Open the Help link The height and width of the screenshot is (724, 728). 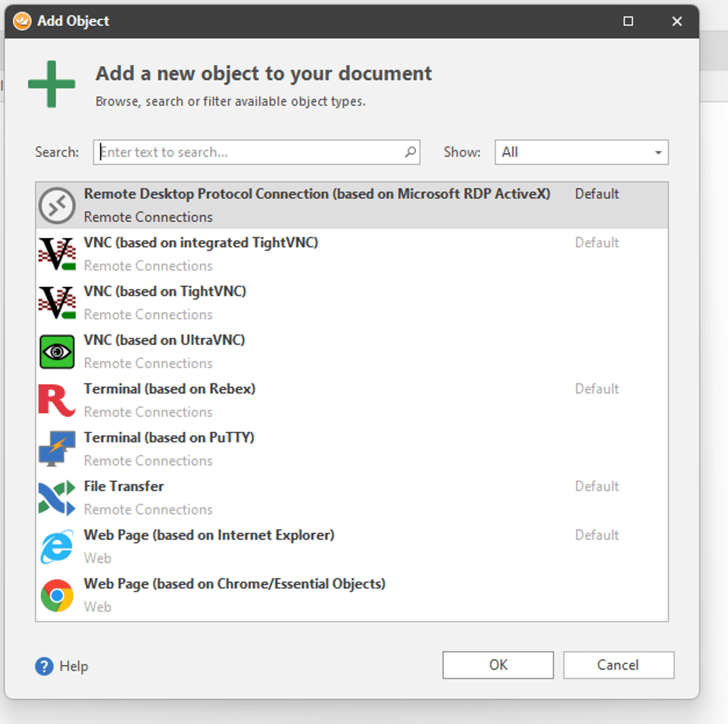pyautogui.click(x=74, y=666)
